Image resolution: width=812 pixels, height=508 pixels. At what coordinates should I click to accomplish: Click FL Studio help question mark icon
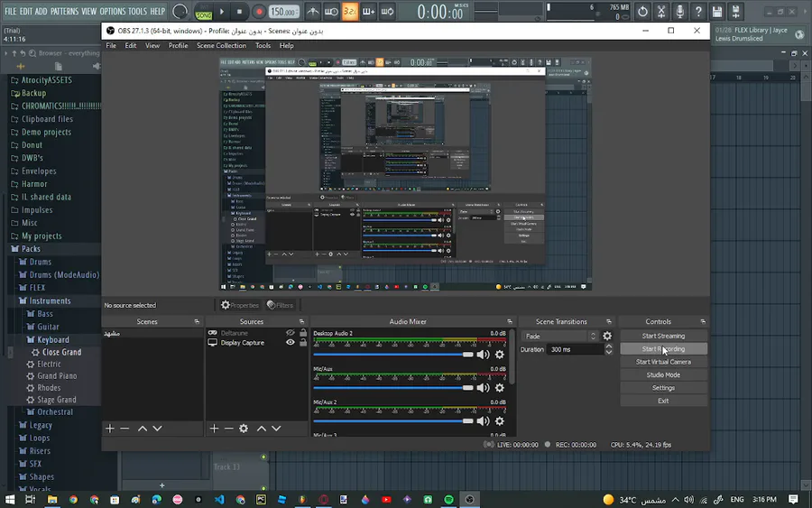pyautogui.click(x=698, y=12)
